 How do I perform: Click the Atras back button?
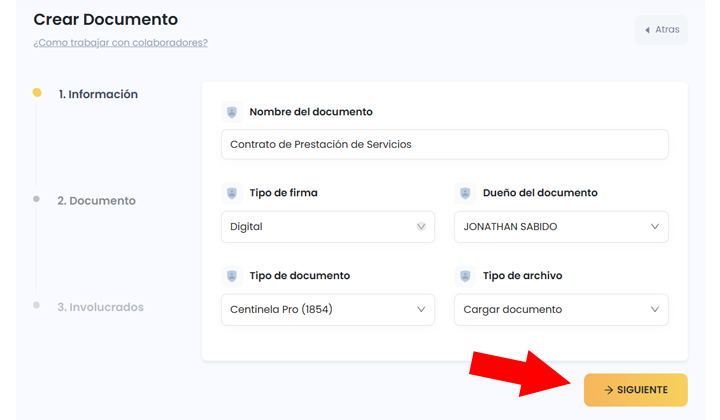[x=661, y=30]
